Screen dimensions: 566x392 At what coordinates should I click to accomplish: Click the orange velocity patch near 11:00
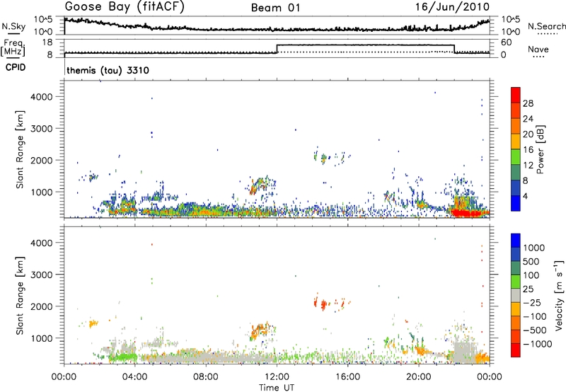pos(259,331)
